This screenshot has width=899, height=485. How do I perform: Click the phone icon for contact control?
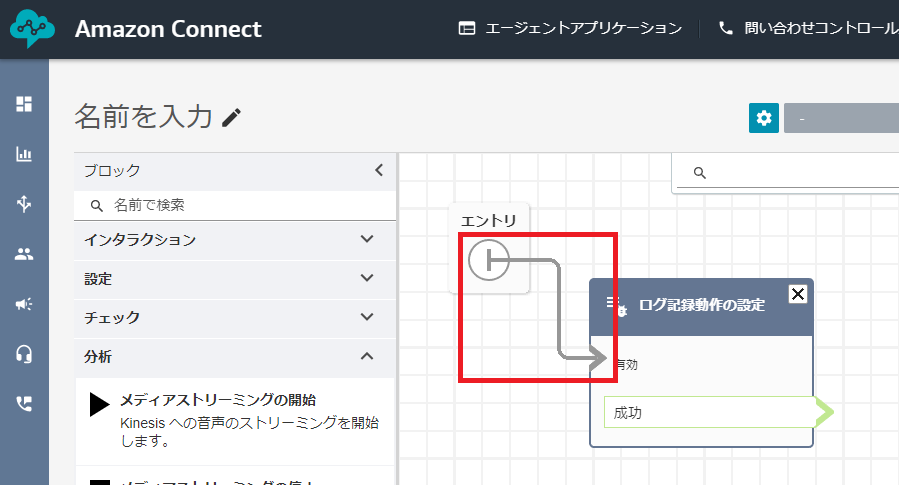pos(726,28)
